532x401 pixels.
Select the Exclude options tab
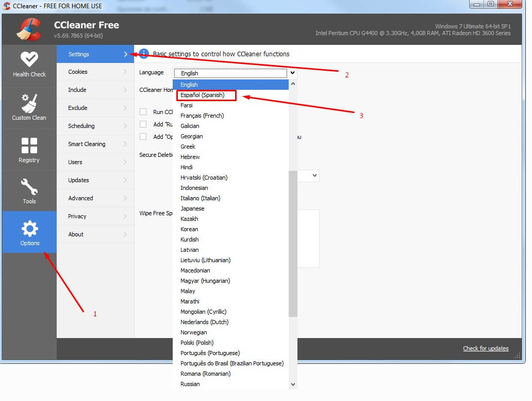tap(95, 108)
